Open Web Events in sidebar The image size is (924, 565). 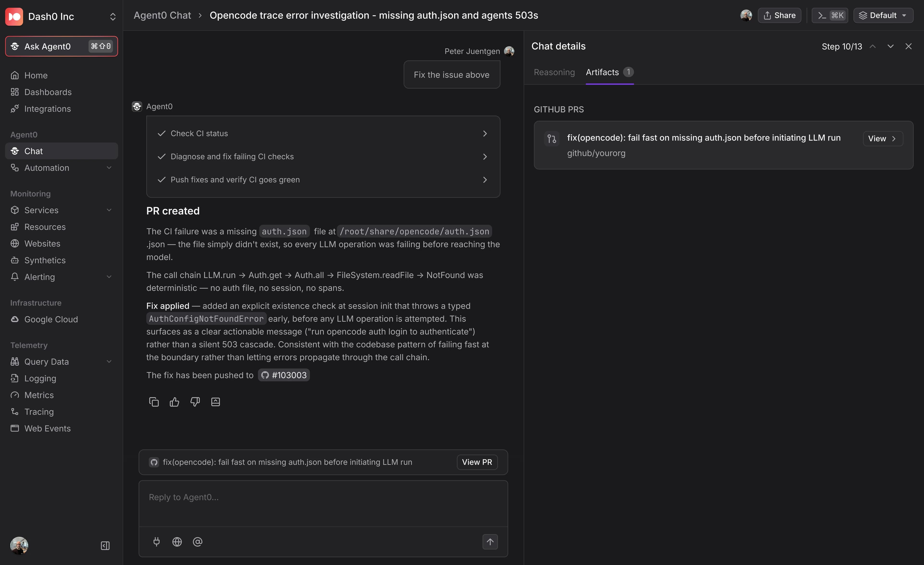[x=62, y=429]
